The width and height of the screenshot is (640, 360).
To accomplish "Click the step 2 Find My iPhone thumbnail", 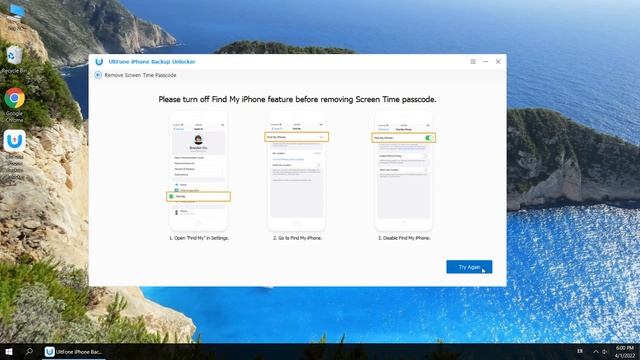I will (x=297, y=171).
